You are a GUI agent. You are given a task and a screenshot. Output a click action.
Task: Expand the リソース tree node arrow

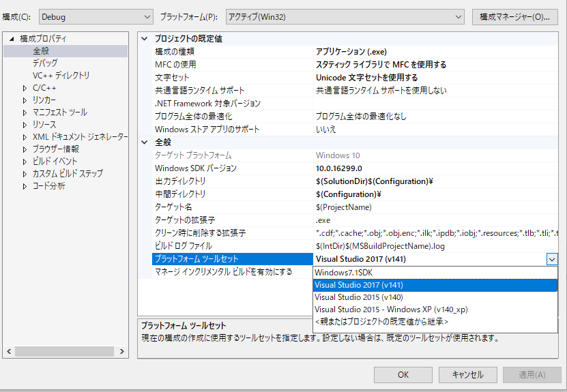pos(25,125)
